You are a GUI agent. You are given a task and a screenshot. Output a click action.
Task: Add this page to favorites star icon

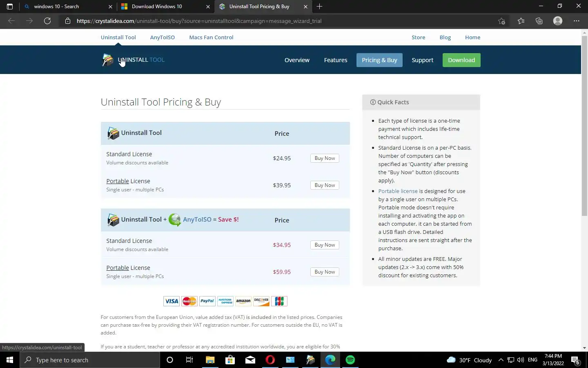502,21
